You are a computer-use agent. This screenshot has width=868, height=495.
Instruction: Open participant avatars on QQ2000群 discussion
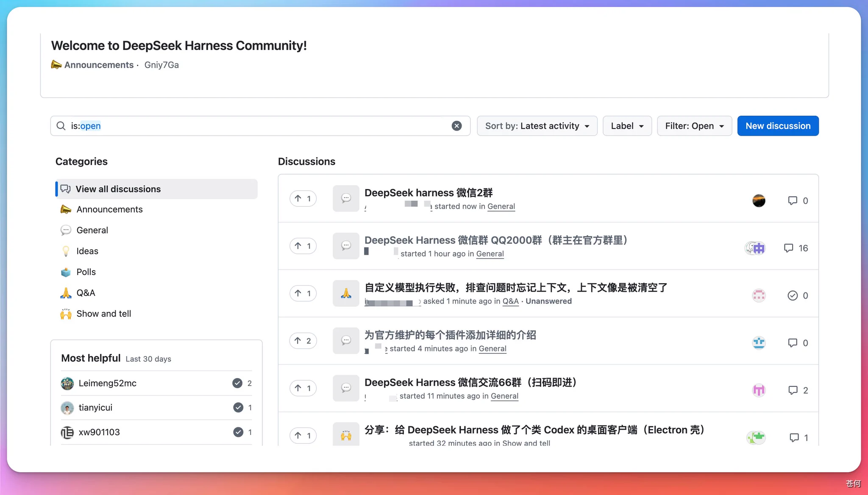[755, 248]
